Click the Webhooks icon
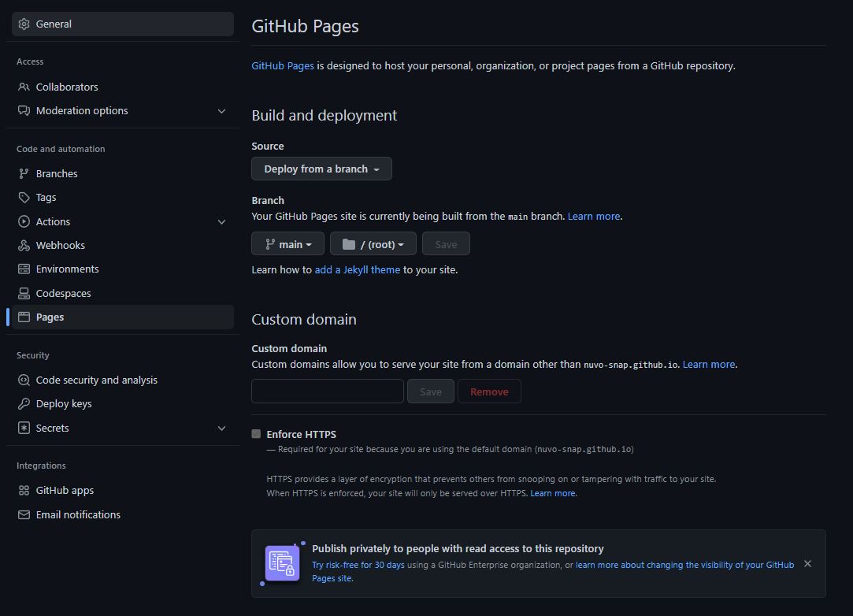This screenshot has width=853, height=616. coord(24,246)
